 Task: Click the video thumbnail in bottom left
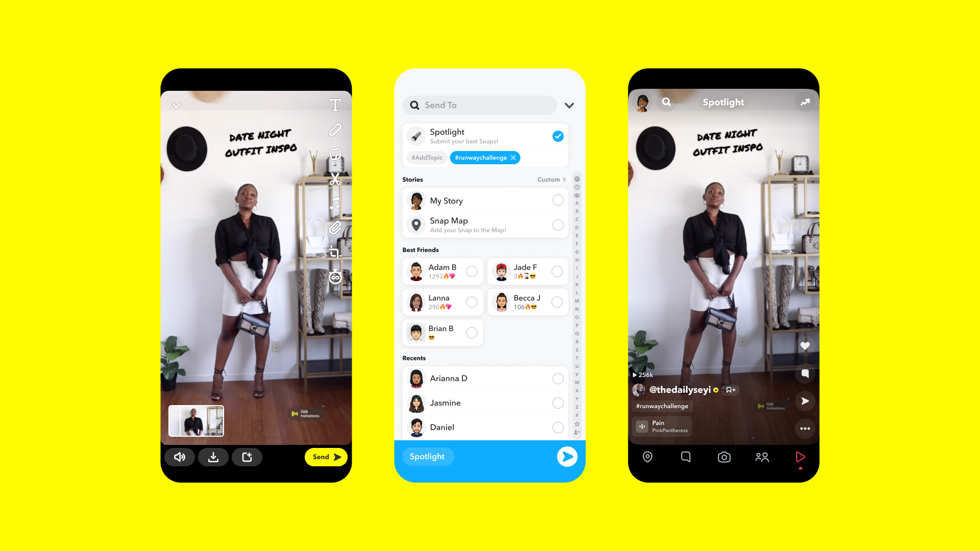(197, 419)
